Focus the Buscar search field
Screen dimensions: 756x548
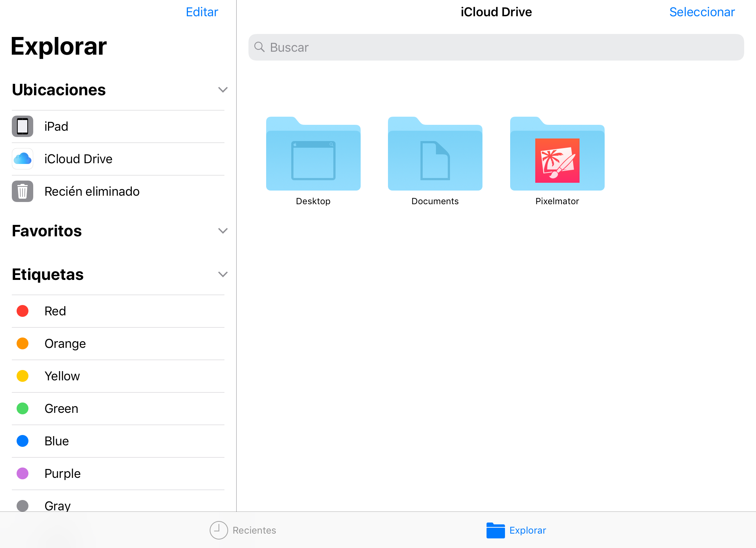(x=496, y=47)
